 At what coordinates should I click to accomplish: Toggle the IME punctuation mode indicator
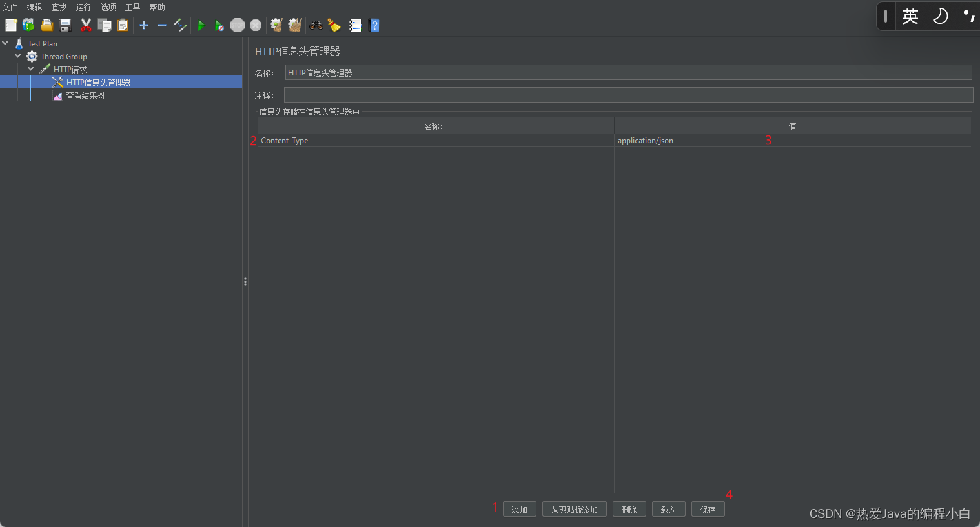click(968, 16)
